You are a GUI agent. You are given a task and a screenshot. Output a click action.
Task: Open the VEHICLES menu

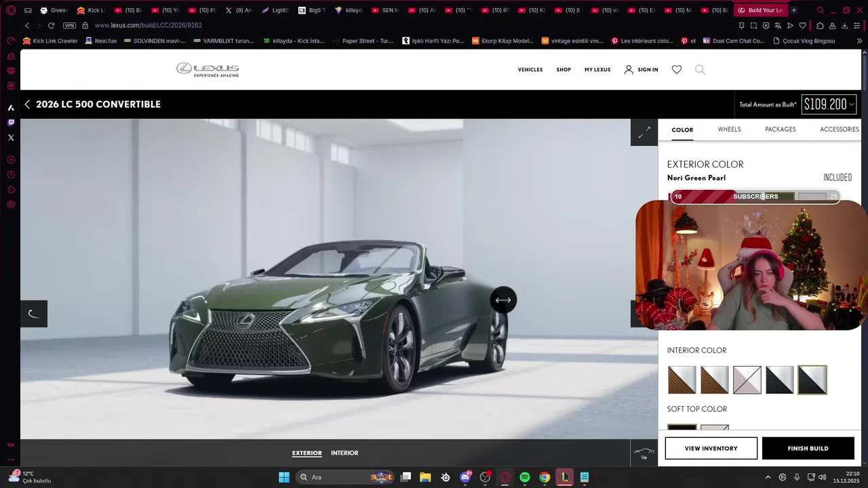click(530, 69)
